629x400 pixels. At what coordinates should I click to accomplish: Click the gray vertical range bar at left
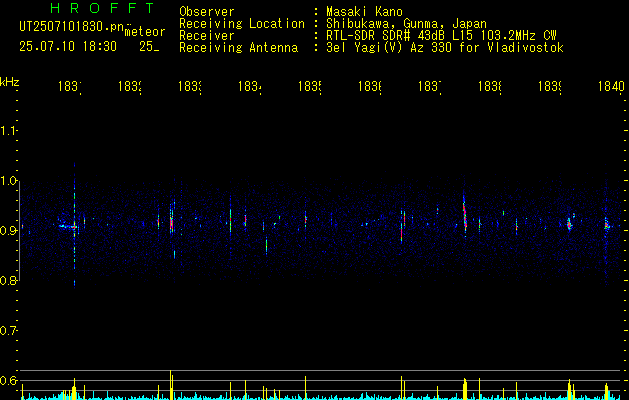coord(20,231)
